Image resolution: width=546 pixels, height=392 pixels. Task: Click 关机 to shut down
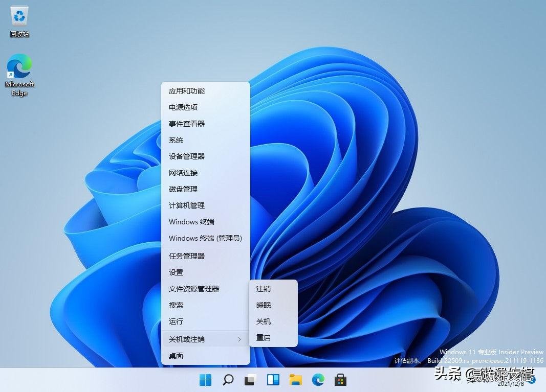(273, 321)
